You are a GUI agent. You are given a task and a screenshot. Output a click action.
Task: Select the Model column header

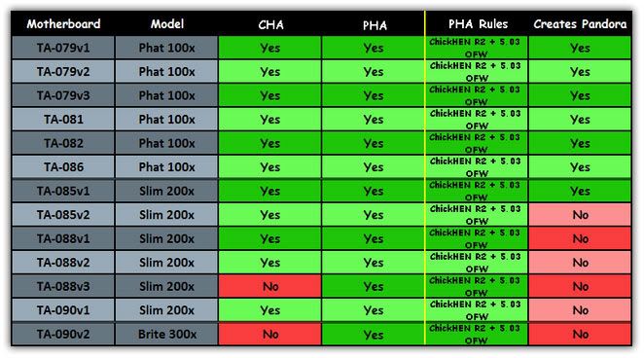click(166, 23)
